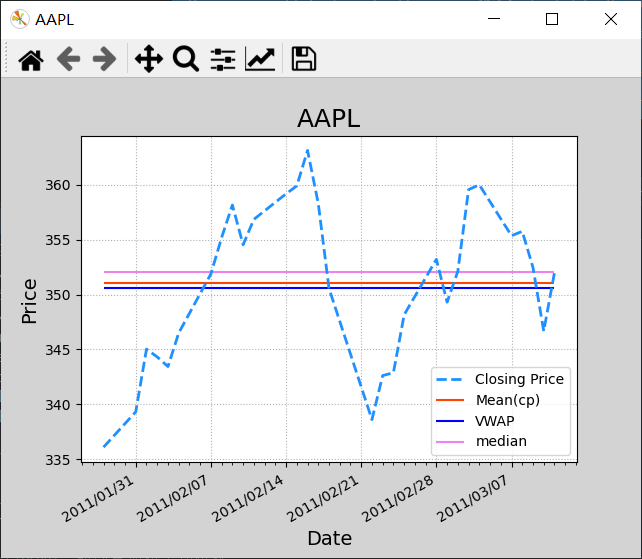Click the 2011/03/07 date tick label
Screen dimensions: 642x559
coord(474,498)
